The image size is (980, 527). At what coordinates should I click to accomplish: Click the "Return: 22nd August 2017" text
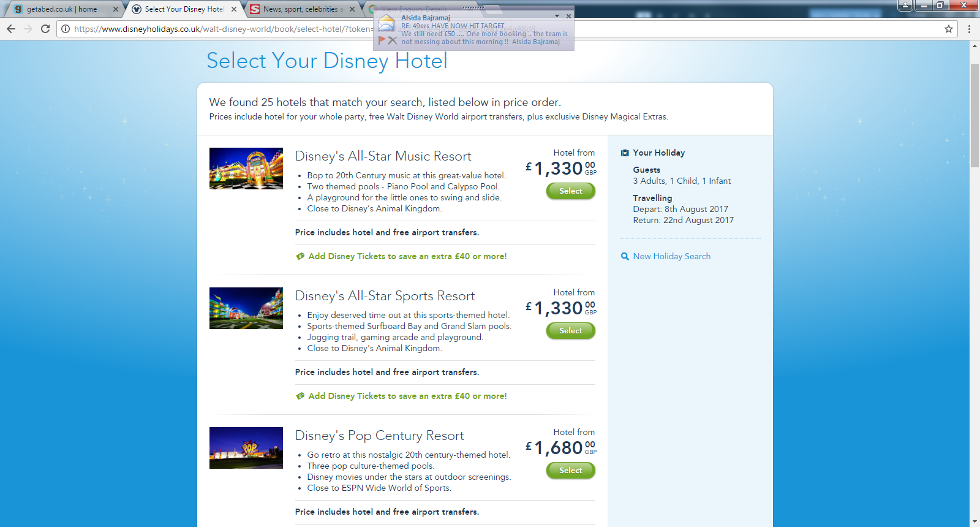[684, 220]
